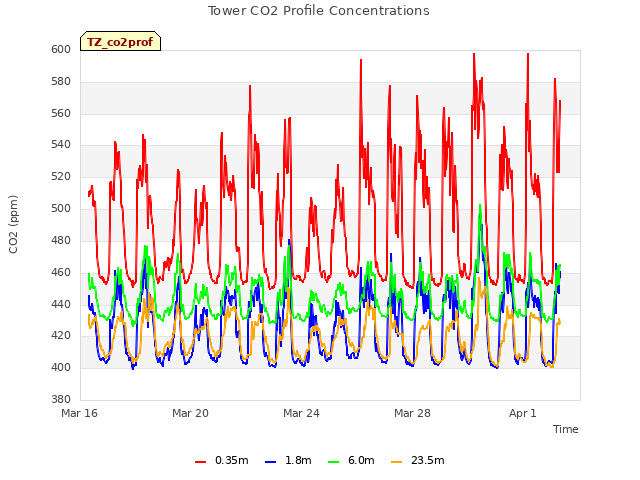Click the CO2 (ppm) y-axis label
Viewport: 640px width, 480px height.
pyautogui.click(x=13, y=224)
